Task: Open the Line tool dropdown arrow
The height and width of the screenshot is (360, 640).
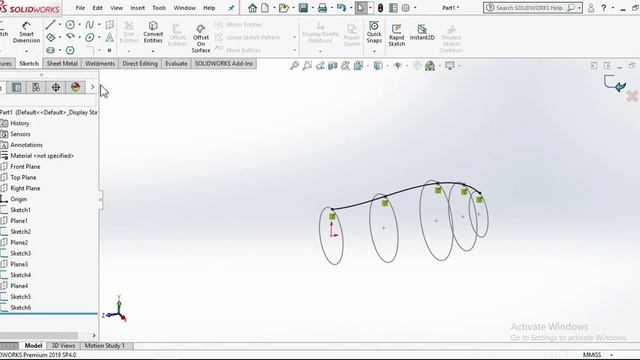Action: (x=60, y=24)
